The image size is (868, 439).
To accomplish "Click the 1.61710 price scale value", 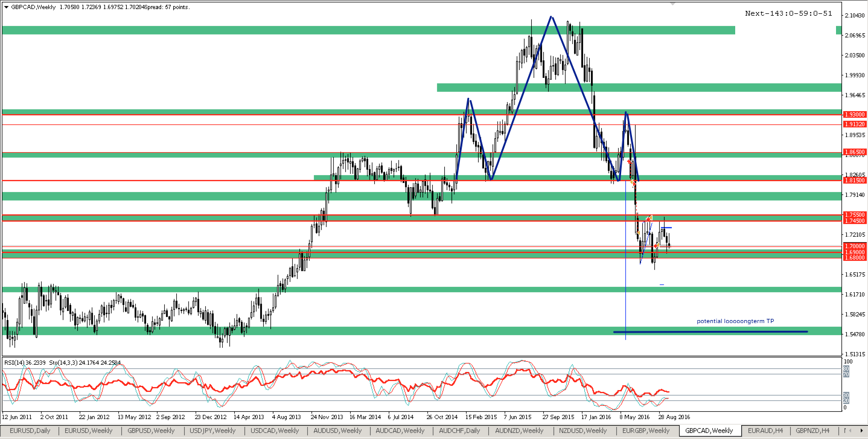I will coord(855,294).
